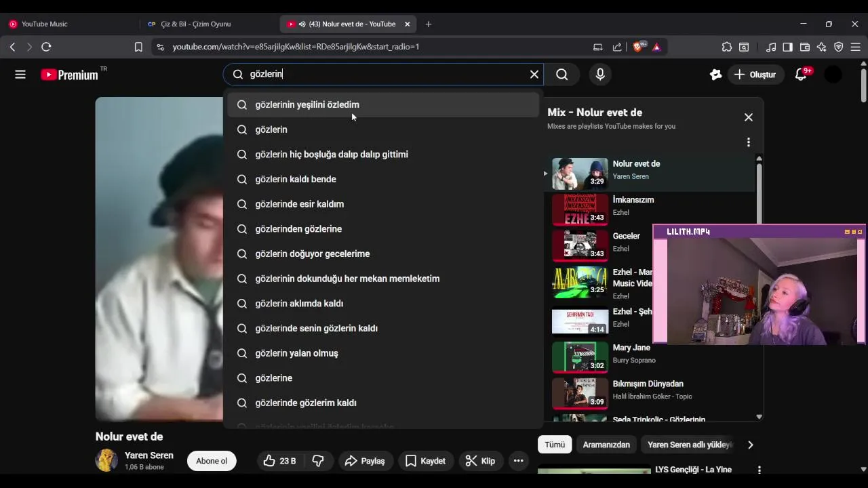Select the Yaren Seren adlı yükleyici chip
Image resolution: width=868 pixels, height=488 pixels.
(x=689, y=445)
